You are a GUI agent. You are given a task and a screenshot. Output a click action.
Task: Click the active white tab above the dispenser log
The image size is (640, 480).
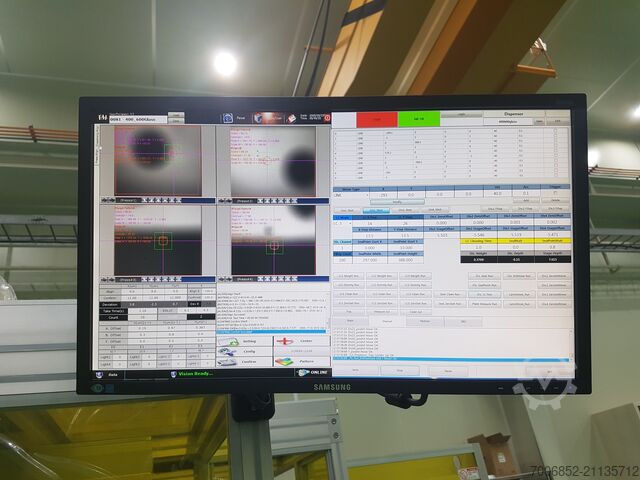[x=387, y=321]
